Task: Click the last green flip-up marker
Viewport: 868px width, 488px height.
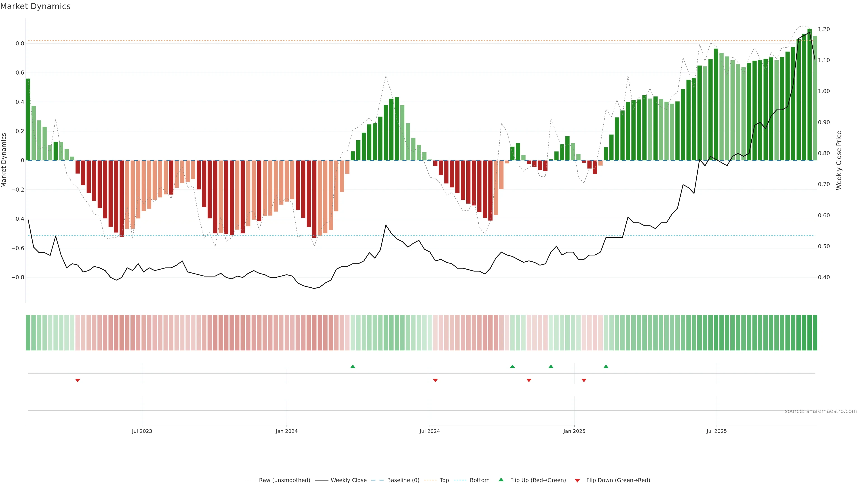Action: pos(606,366)
